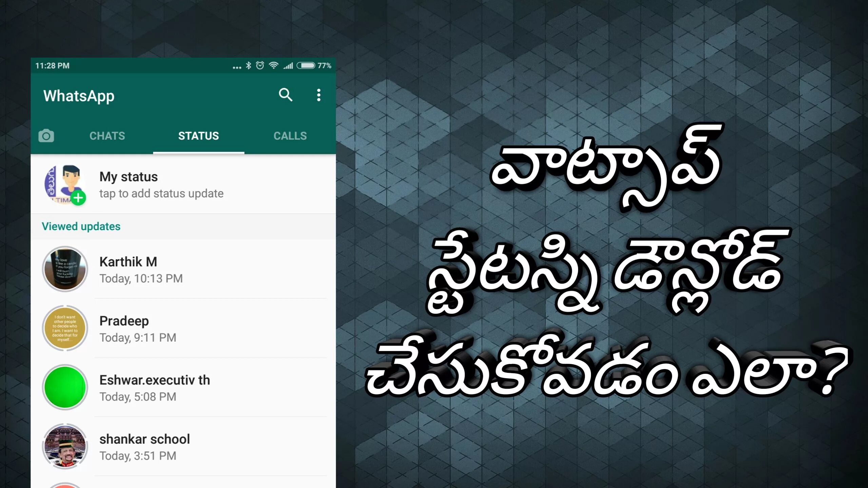Screen dimensions: 868x488
Task: Tap 'tap to add status update' link
Action: [161, 193]
